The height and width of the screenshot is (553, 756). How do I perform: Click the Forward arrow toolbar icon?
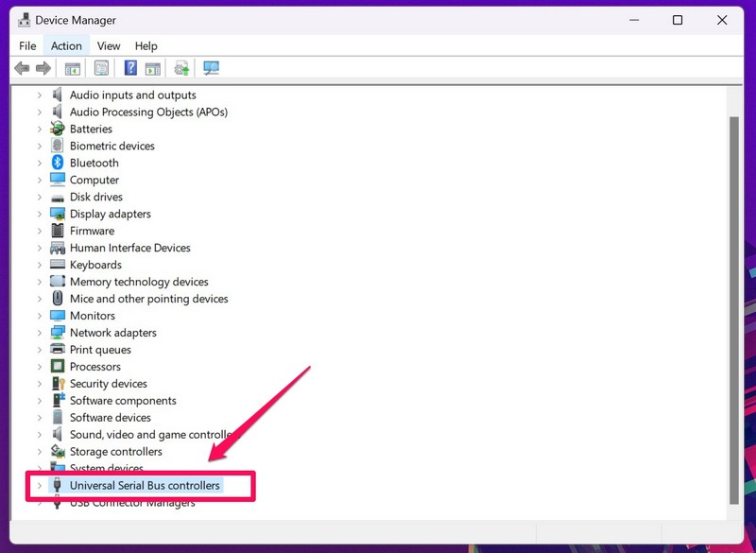click(x=43, y=68)
